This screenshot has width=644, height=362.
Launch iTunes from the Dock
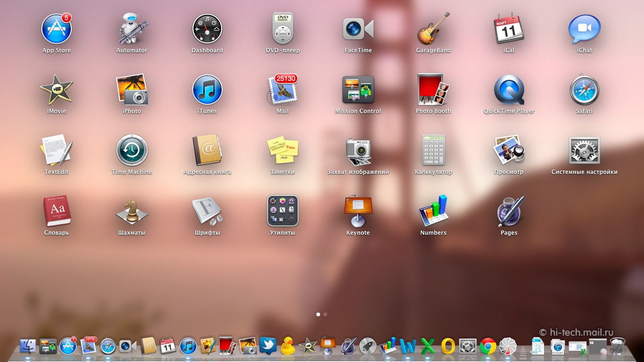[x=188, y=346]
